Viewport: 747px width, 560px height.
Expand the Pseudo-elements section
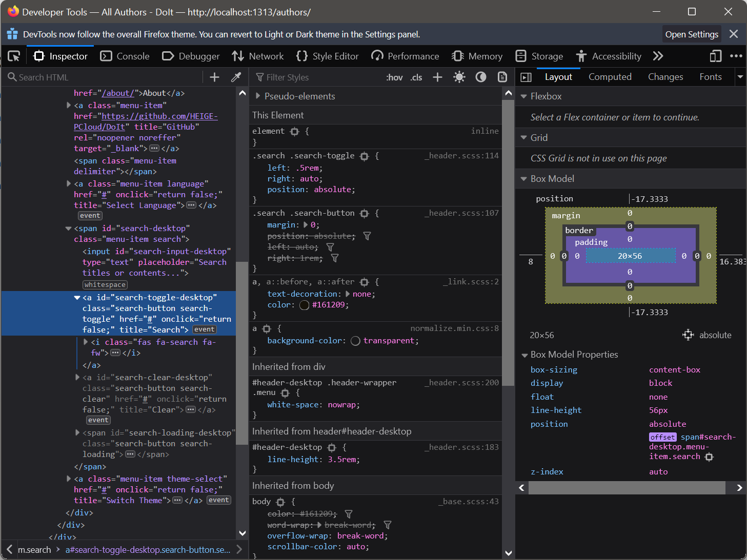tap(258, 96)
